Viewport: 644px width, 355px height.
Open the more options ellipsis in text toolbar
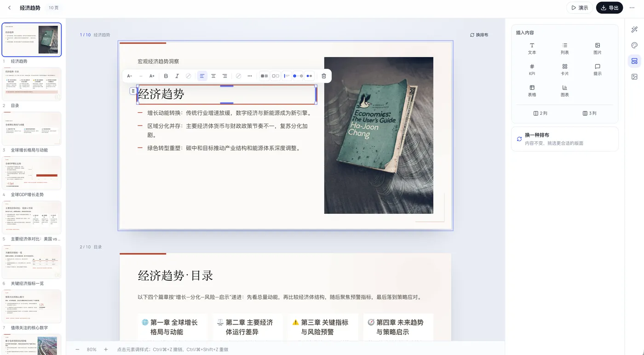(x=250, y=76)
